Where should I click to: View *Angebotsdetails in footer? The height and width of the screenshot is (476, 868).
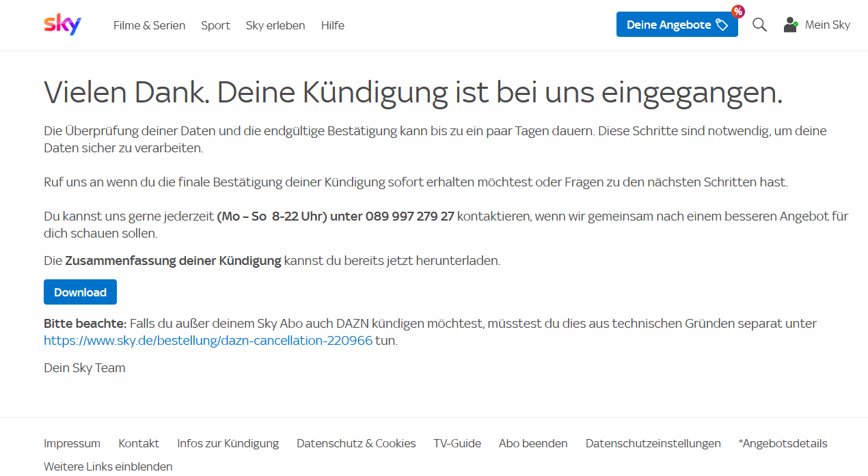tap(783, 443)
